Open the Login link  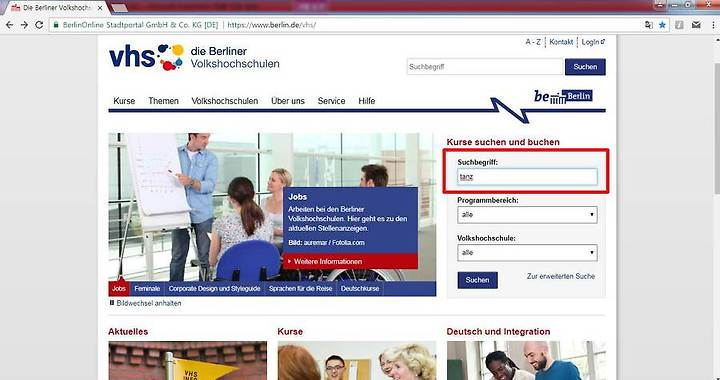click(593, 42)
